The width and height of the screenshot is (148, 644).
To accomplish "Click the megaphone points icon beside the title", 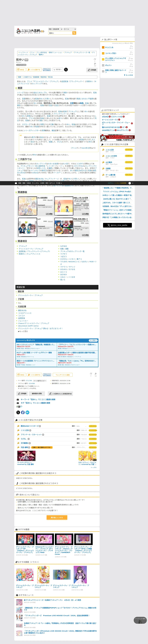I will coord(95,64).
